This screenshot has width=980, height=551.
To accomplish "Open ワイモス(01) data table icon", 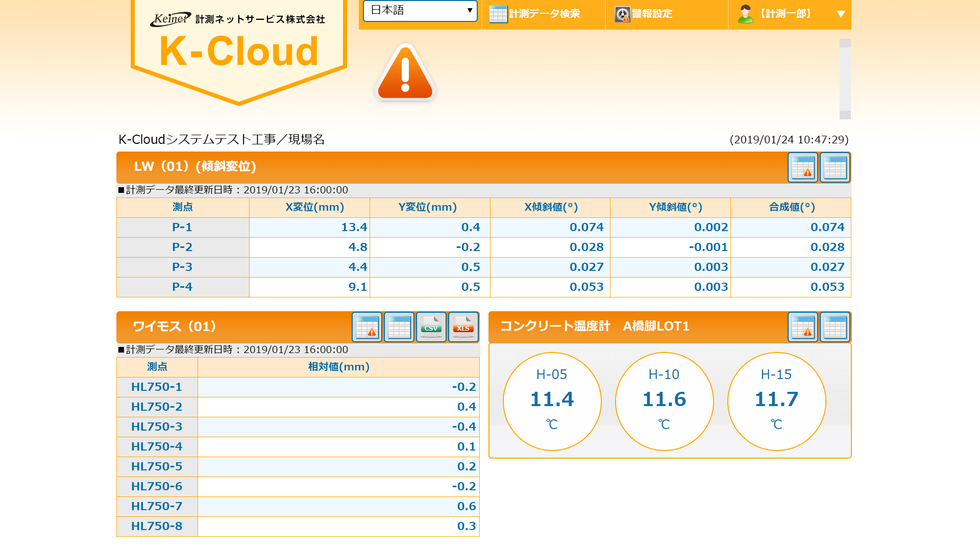I will [399, 327].
